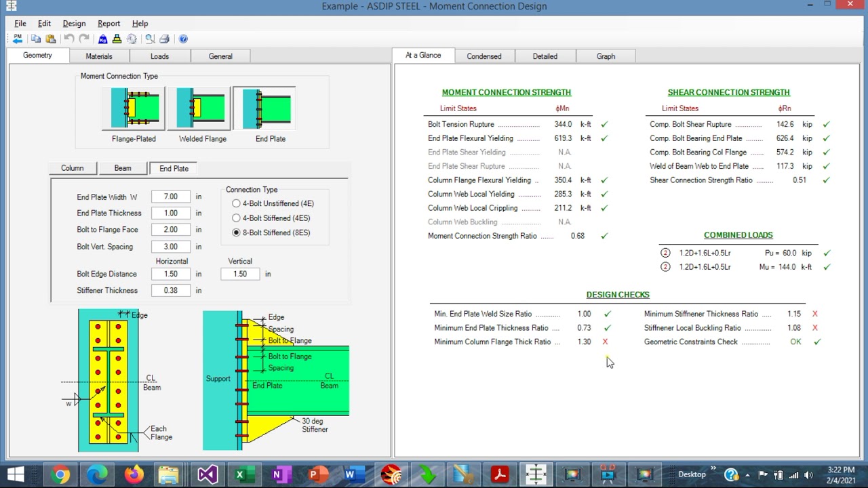Click the Moment Connection Strength Ratio 0.68
Viewport: 868px width, 488px height.
coord(577,236)
